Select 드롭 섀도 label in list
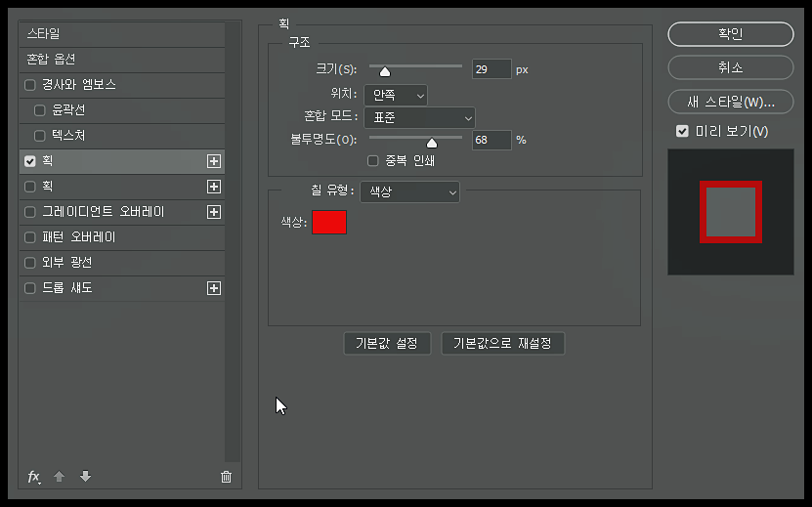This screenshot has height=507, width=812. click(66, 287)
